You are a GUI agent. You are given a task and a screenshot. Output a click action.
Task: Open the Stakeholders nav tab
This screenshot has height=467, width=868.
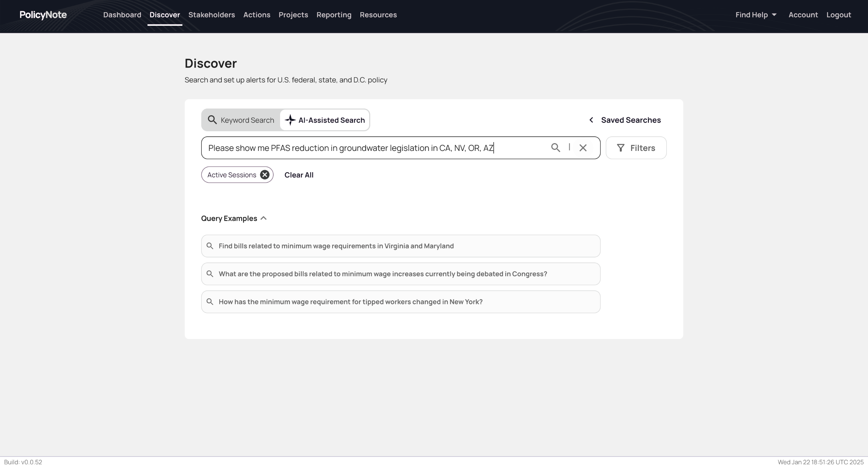coord(212,15)
